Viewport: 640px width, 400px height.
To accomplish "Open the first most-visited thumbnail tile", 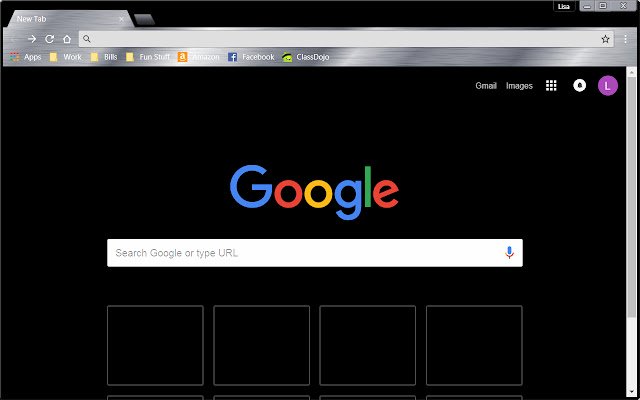I will tap(155, 345).
